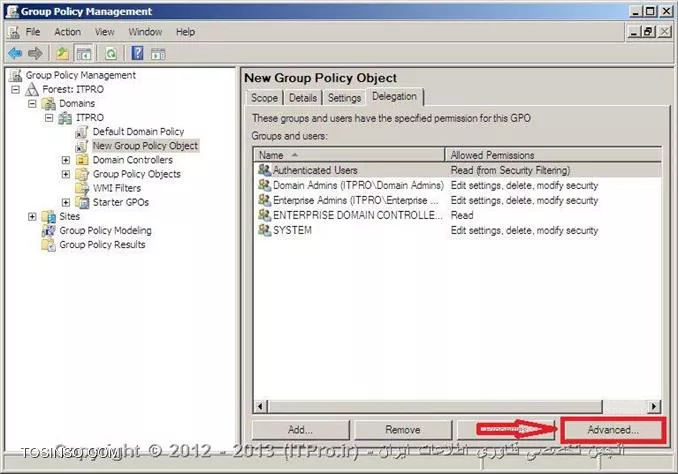Select Group Policy Modeling in tree
Screen dimensions: 678x474
(105, 231)
